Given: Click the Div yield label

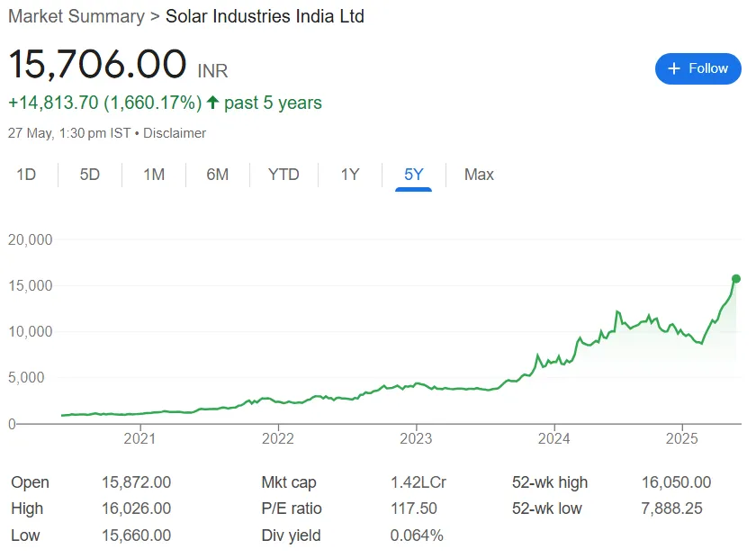Looking at the screenshot, I should 292,535.
